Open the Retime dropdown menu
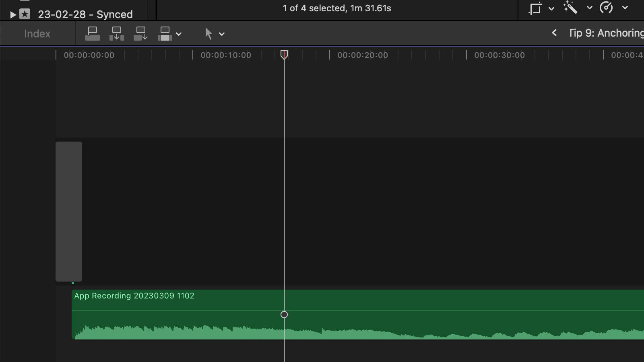This screenshot has width=644, height=362. (625, 8)
